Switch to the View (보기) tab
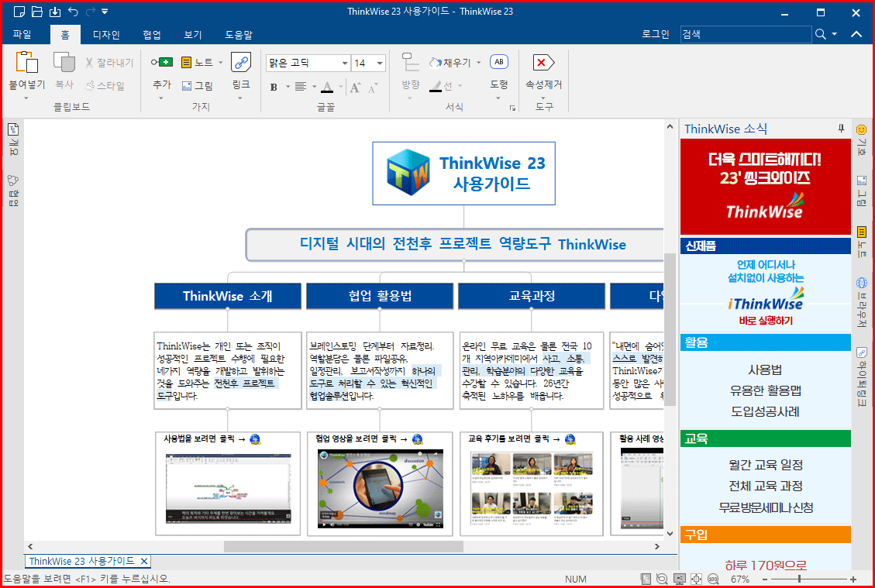 (192, 35)
